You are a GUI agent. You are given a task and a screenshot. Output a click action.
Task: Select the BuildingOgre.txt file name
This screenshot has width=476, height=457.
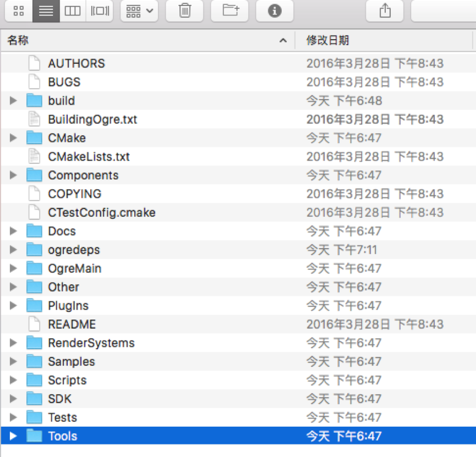click(x=92, y=119)
